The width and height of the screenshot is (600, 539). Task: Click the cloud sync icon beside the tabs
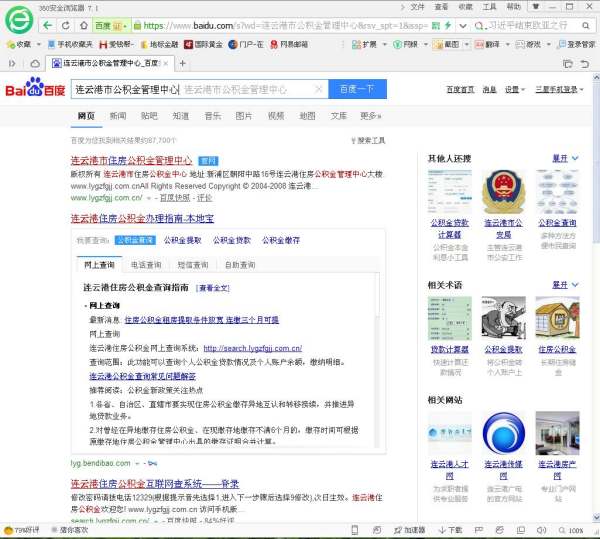[x=35, y=64]
